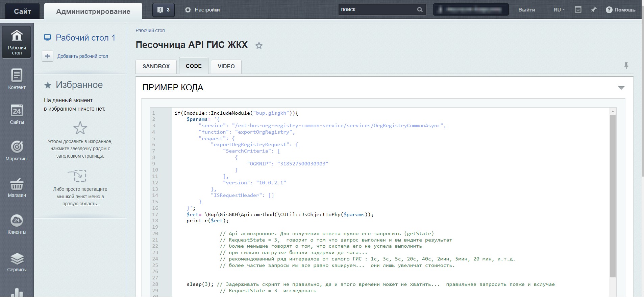Click the Api асинхронное comment line

(327, 233)
